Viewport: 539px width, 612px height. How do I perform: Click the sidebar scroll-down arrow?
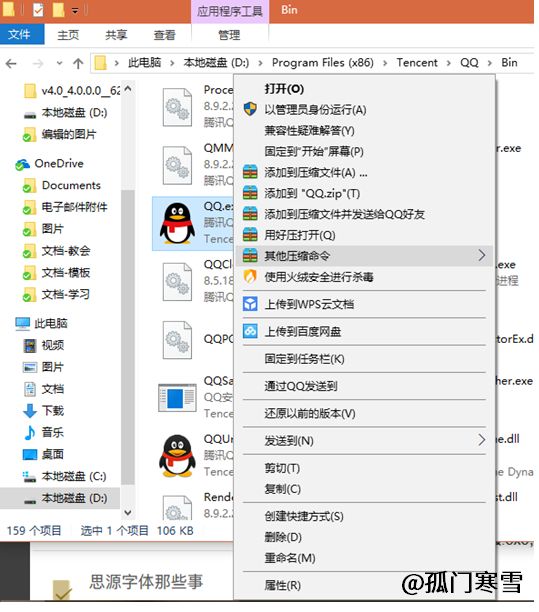click(128, 512)
